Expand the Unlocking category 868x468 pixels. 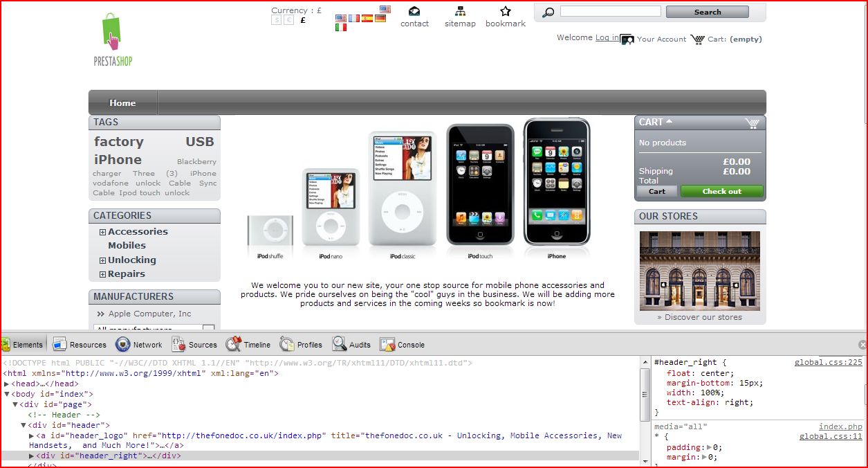tap(102, 261)
